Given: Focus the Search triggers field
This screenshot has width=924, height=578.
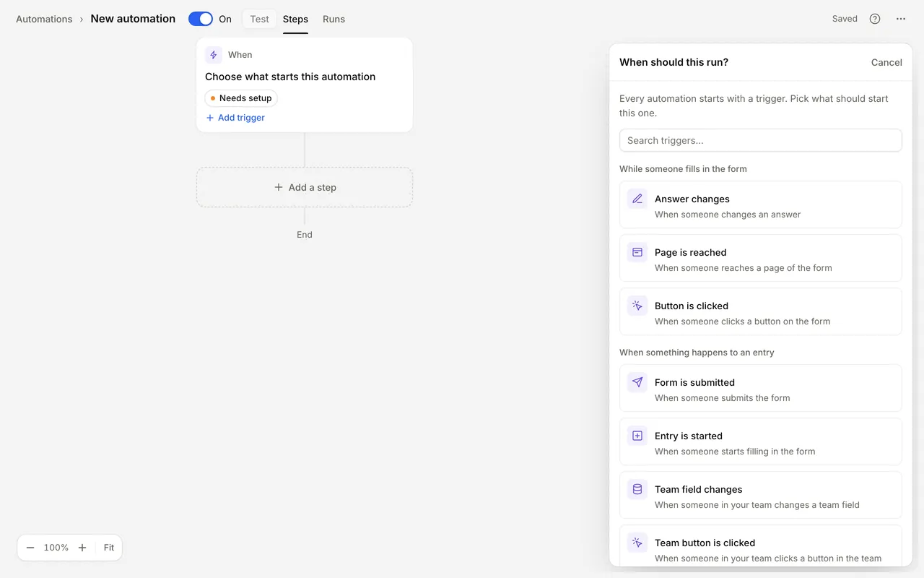Looking at the screenshot, I should 761,140.
